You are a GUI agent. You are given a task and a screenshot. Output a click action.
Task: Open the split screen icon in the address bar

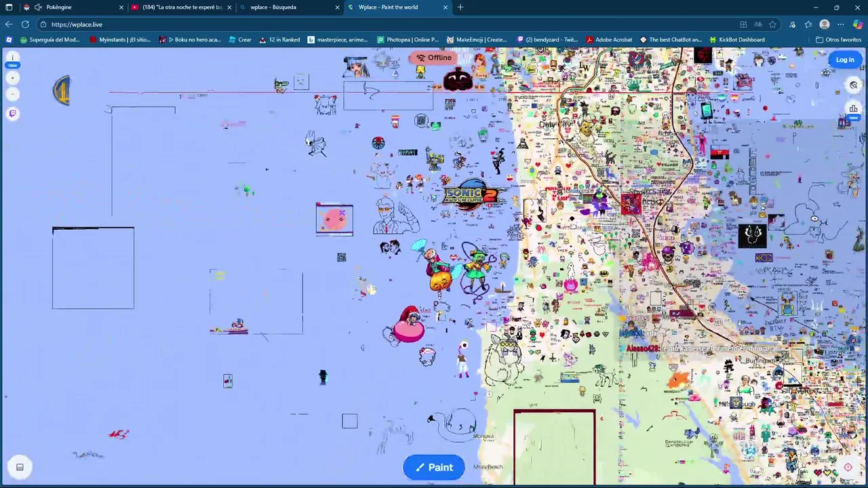743,24
